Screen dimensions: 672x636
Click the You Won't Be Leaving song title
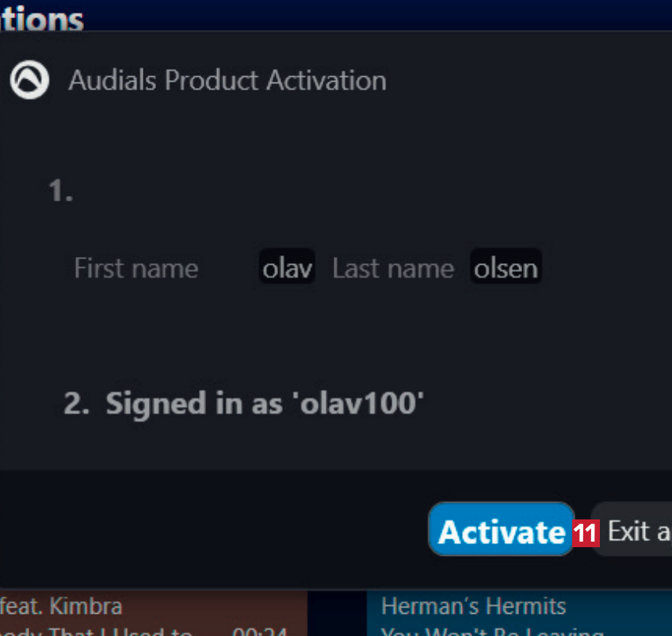[491, 630]
